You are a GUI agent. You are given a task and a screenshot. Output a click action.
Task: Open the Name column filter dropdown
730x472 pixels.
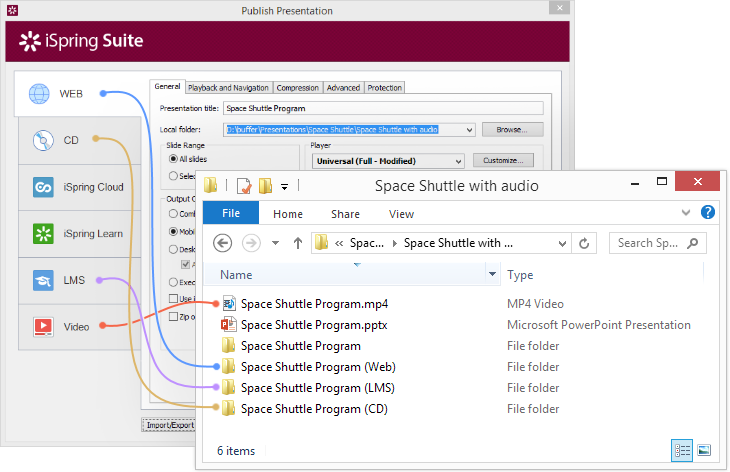[492, 274]
